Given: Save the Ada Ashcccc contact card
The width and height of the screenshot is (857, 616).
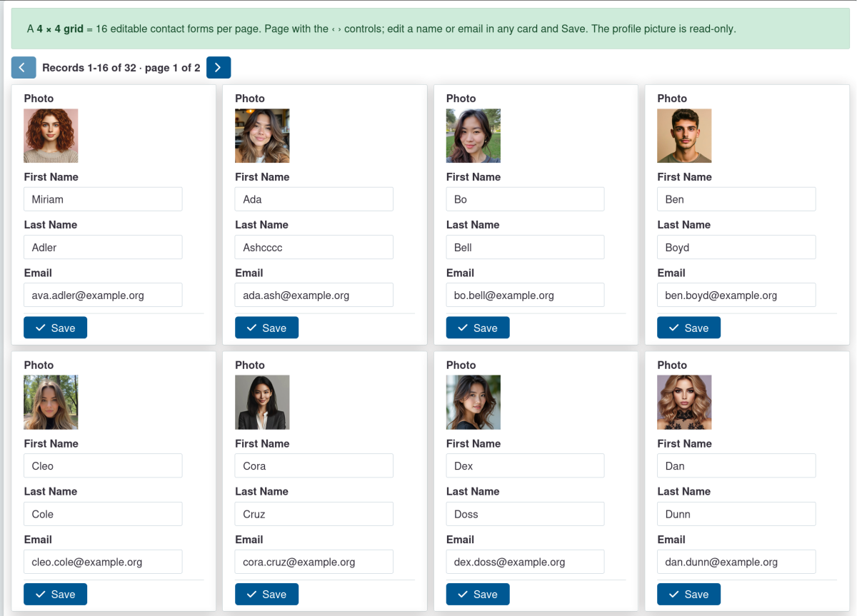Looking at the screenshot, I should [266, 328].
